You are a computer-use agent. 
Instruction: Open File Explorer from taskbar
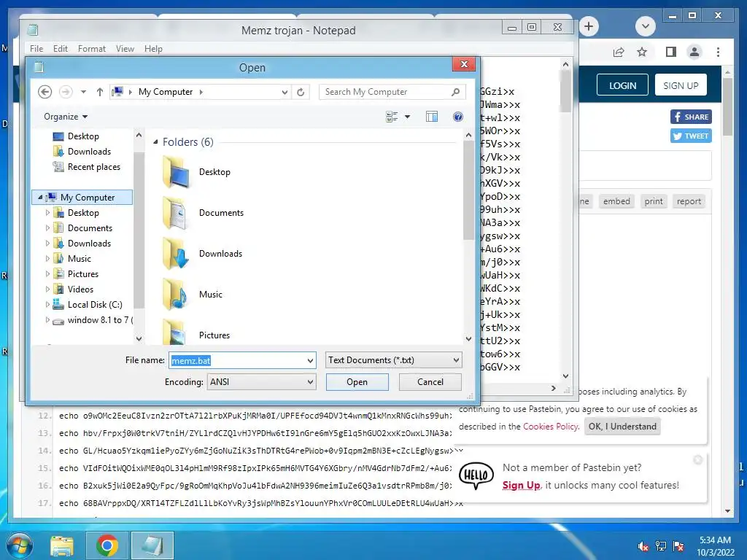pos(62,545)
